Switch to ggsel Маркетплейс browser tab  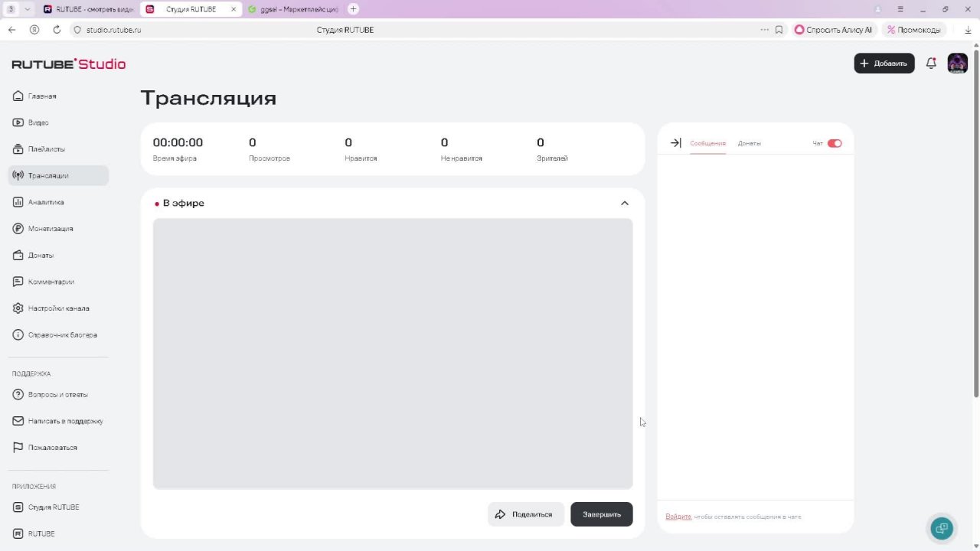[292, 9]
